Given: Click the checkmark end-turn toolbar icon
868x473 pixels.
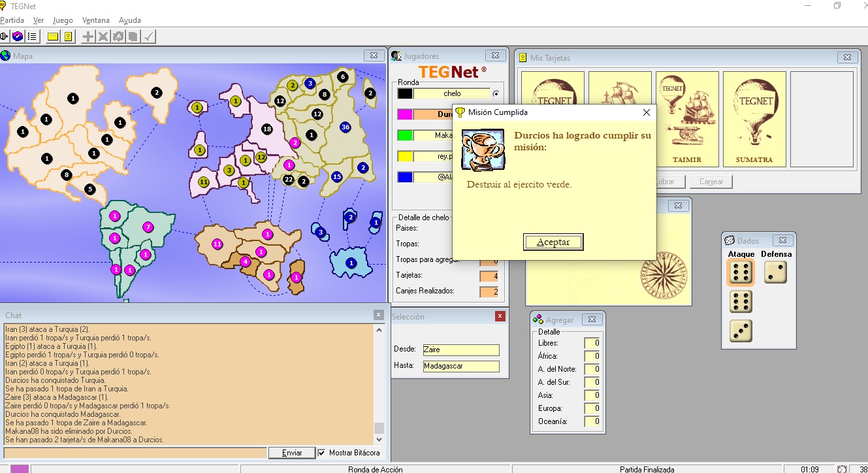Looking at the screenshot, I should coord(150,37).
